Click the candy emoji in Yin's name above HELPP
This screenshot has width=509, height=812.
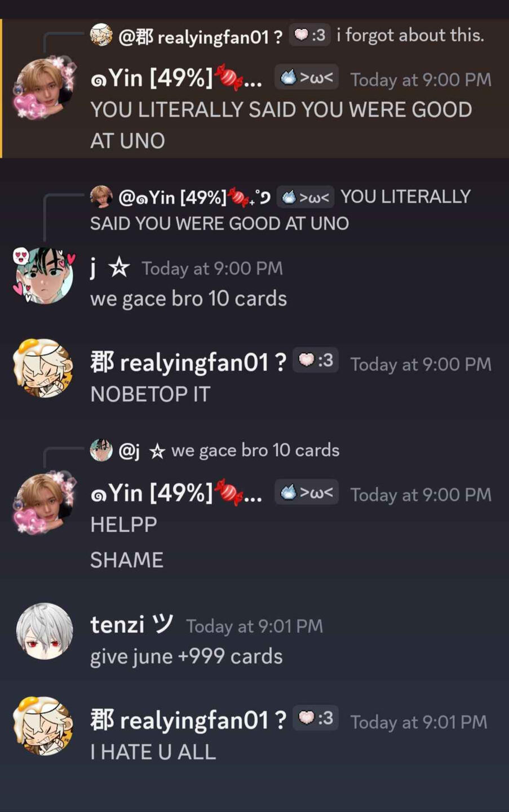click(229, 492)
